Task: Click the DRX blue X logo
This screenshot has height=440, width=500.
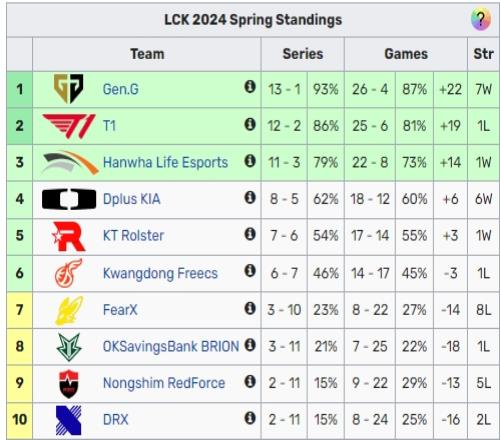Action: coord(69,420)
